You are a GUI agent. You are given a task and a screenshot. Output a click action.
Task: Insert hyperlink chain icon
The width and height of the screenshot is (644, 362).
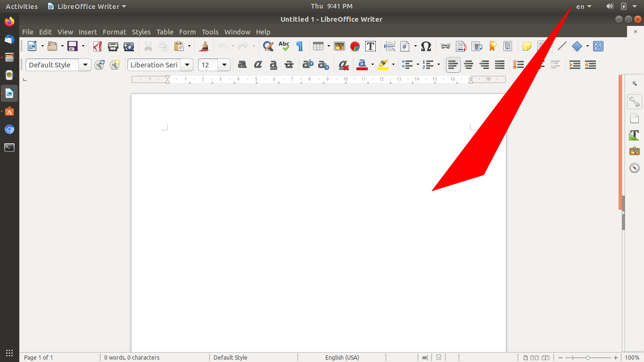tap(446, 46)
